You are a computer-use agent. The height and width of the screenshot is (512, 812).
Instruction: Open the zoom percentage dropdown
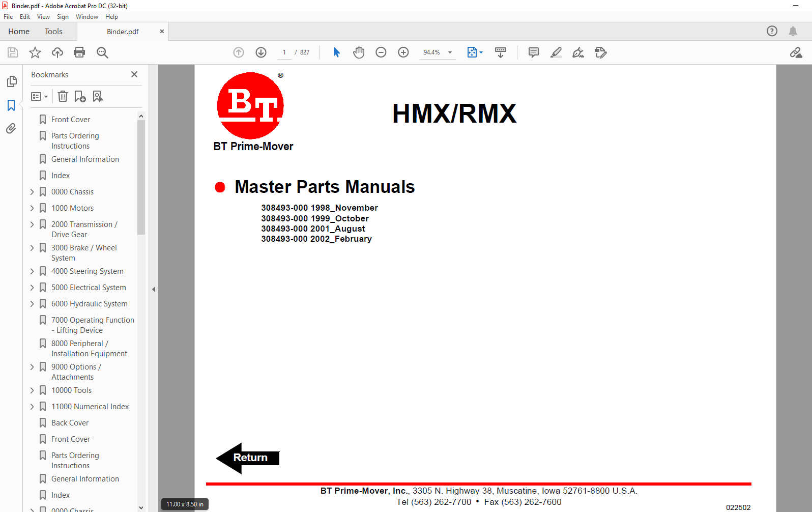450,52
